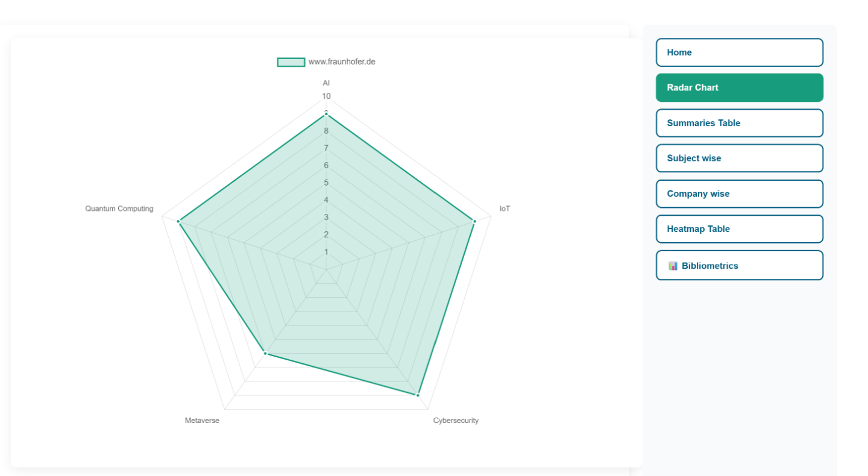Select the Cybersecurity data point on radar
Screen dimensions: 868x476
point(417,395)
